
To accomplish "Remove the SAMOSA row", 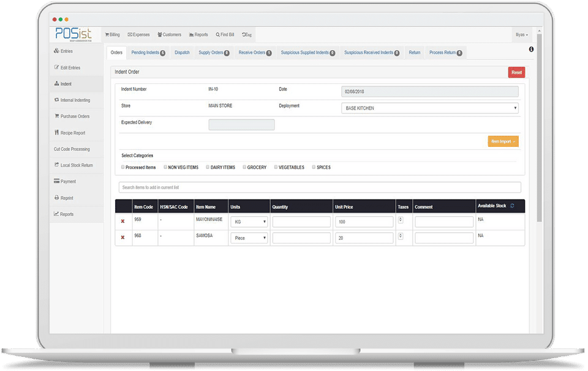I will (123, 237).
